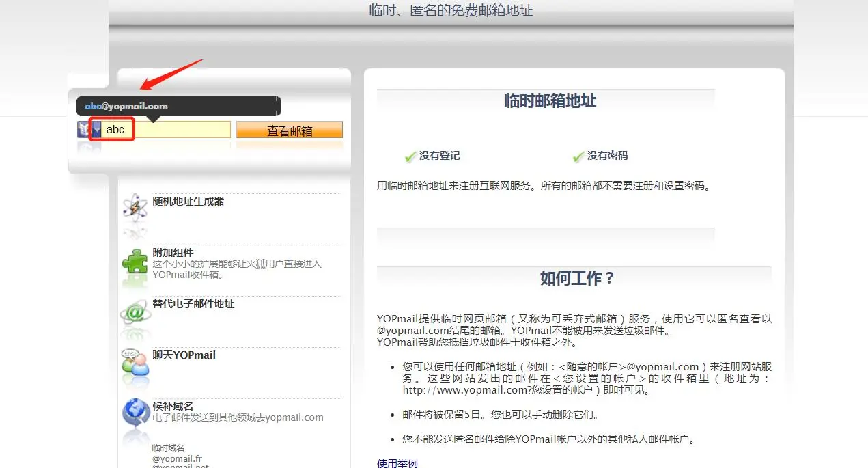
Task: Open the 聊天YOPmail link
Action: (x=184, y=355)
